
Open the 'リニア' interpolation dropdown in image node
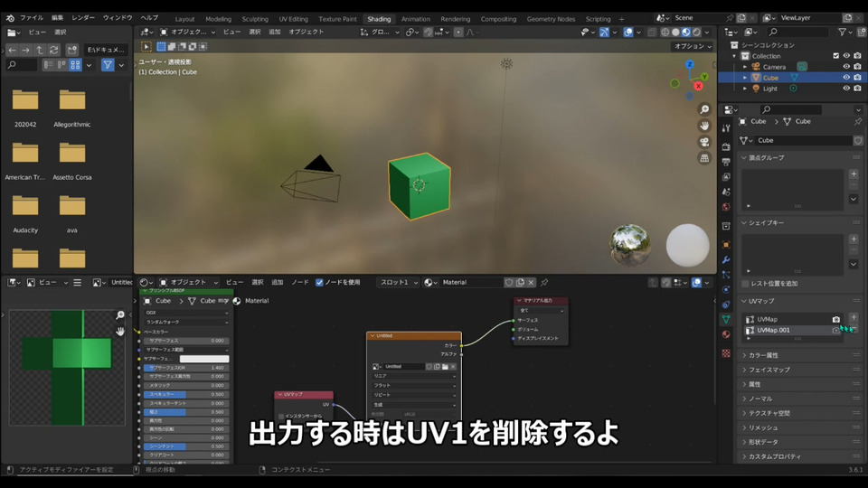[x=413, y=376]
